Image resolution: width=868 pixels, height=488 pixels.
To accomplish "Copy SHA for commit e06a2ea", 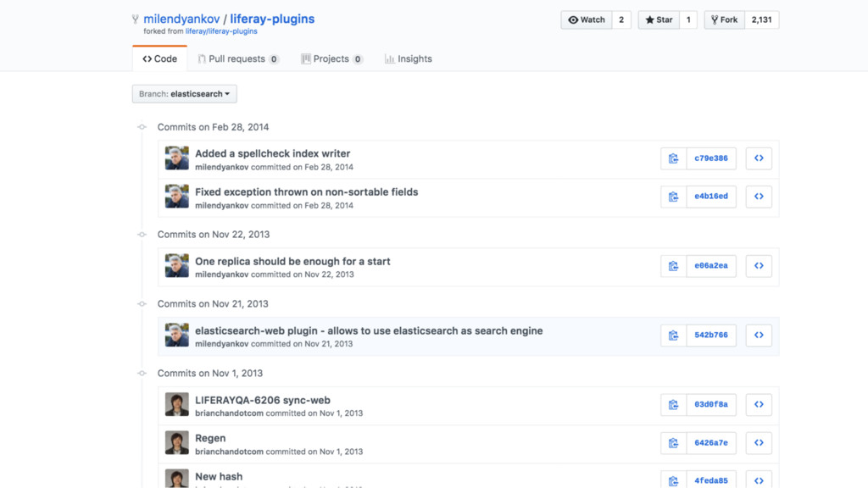I will coord(673,266).
